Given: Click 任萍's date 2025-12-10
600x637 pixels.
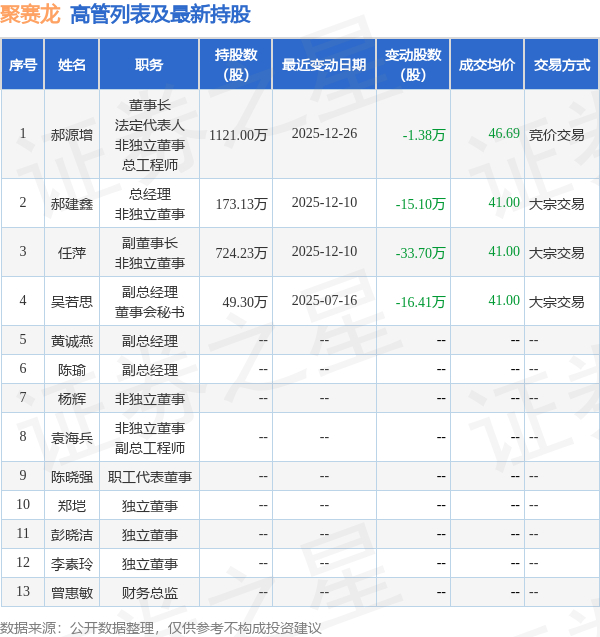Looking at the screenshot, I should (x=324, y=251).
